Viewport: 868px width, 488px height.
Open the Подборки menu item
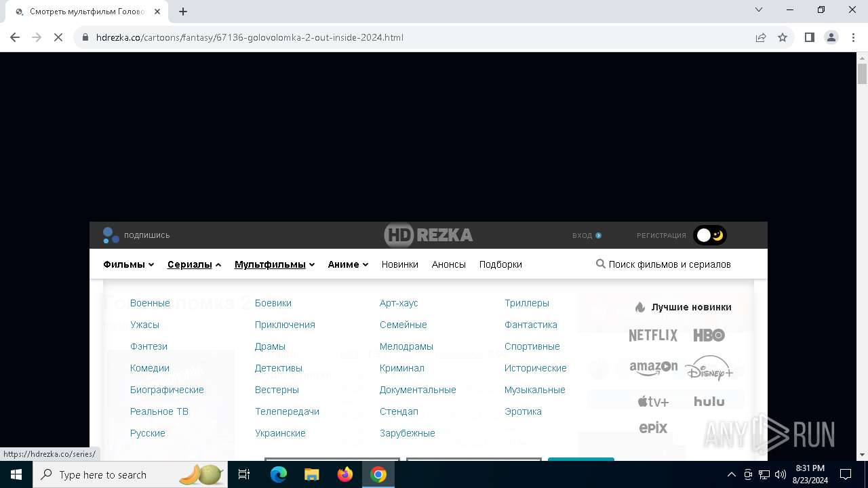[500, 264]
